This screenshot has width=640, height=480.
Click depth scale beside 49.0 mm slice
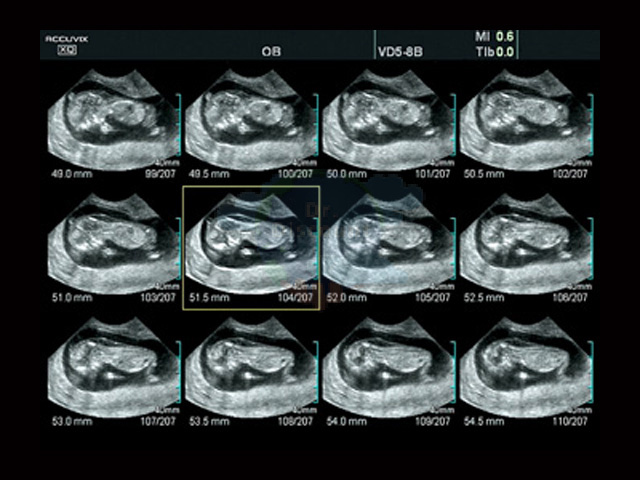point(178,127)
